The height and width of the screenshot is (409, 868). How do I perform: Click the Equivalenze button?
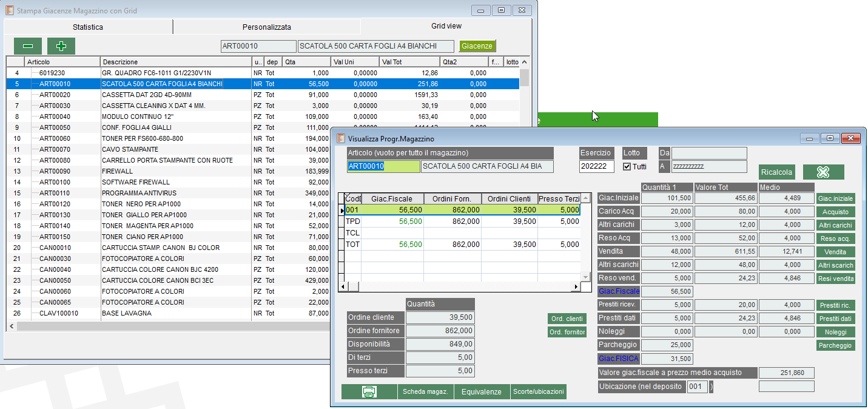[x=482, y=392]
